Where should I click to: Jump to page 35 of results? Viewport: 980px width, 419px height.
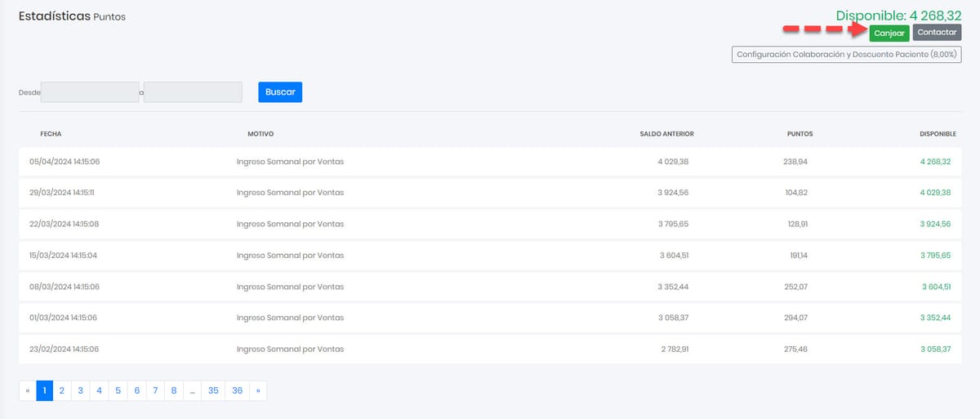pyautogui.click(x=213, y=391)
